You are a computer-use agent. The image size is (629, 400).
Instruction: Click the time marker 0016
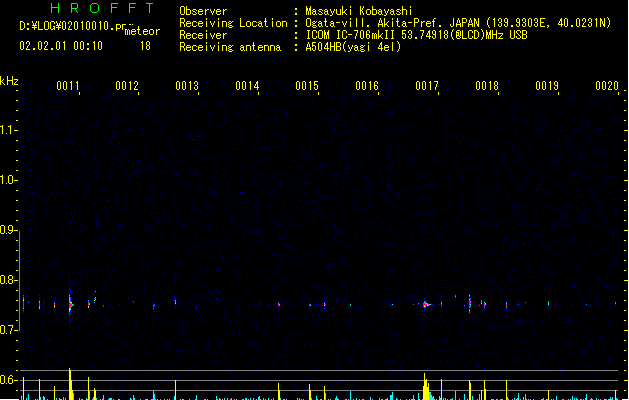367,85
